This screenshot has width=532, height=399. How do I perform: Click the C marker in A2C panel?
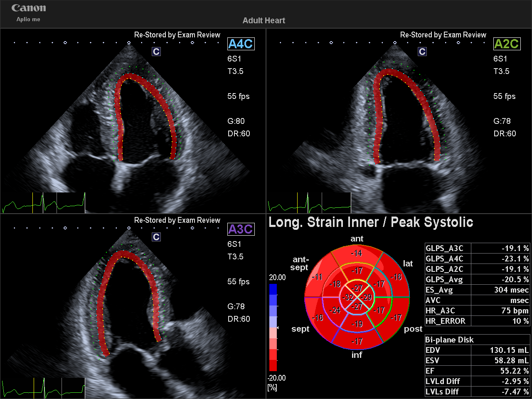click(422, 52)
